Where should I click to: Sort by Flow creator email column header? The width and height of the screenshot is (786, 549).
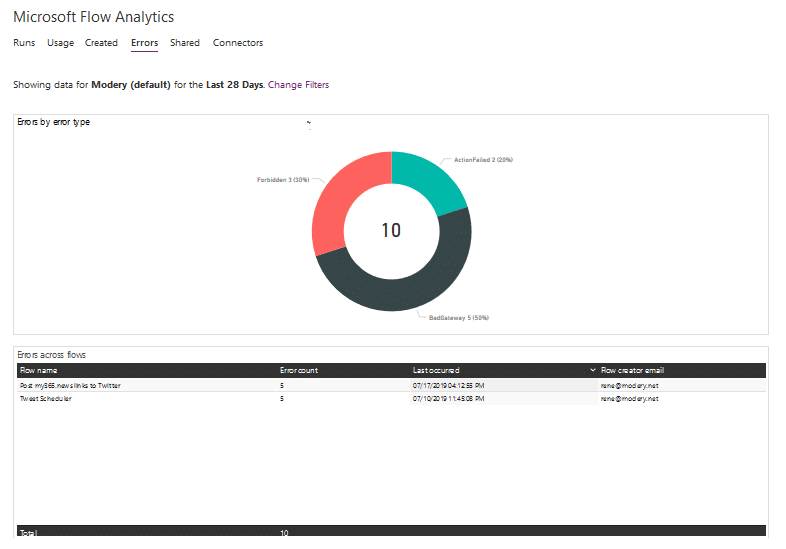pyautogui.click(x=632, y=371)
